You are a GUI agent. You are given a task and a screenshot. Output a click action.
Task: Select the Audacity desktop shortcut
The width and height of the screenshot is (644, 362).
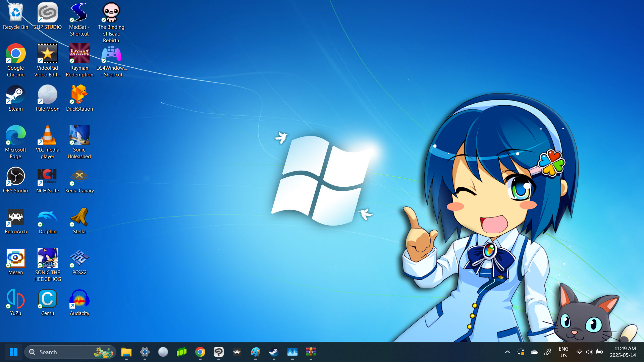[x=79, y=303]
